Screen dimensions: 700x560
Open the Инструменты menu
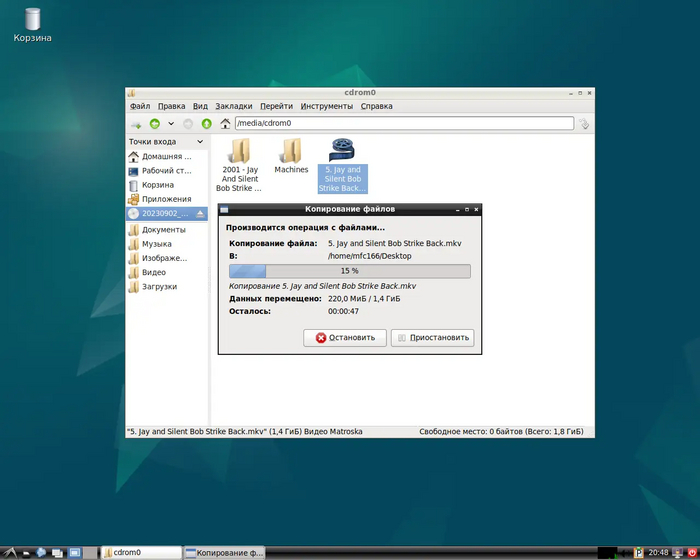(x=327, y=106)
